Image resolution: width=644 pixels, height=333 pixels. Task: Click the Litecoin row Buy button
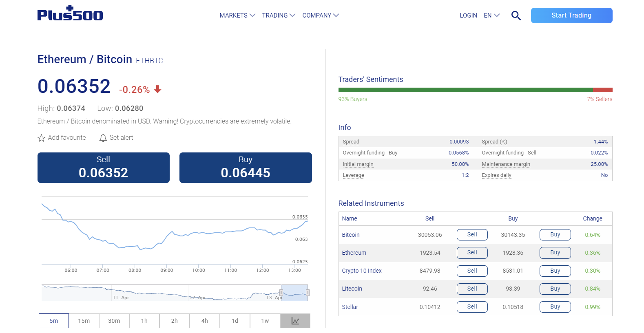pos(555,289)
